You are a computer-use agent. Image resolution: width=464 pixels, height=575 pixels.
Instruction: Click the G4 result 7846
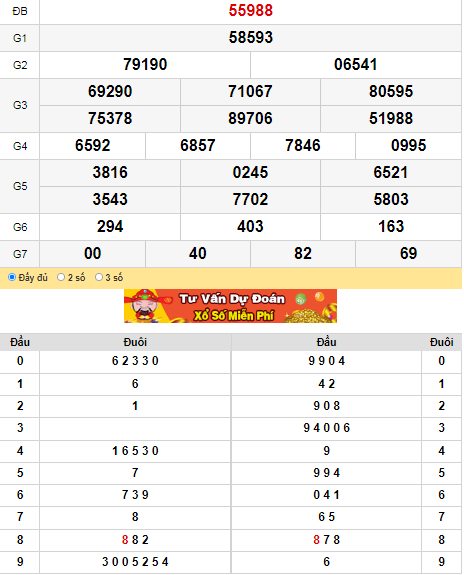303,146
